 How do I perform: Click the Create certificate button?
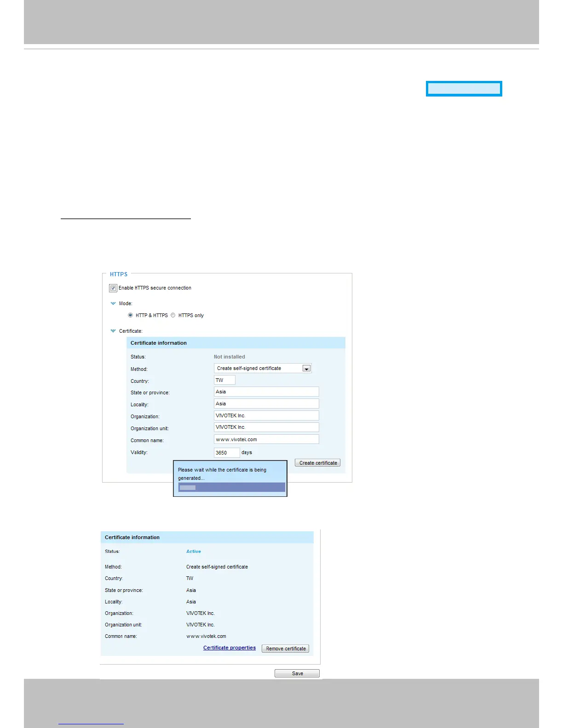pos(318,463)
